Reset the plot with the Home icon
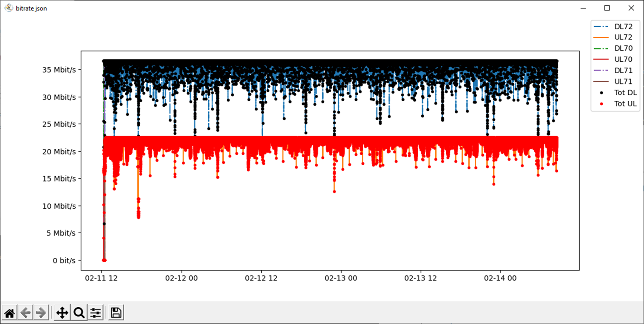This screenshot has height=324, width=644. pyautogui.click(x=10, y=313)
